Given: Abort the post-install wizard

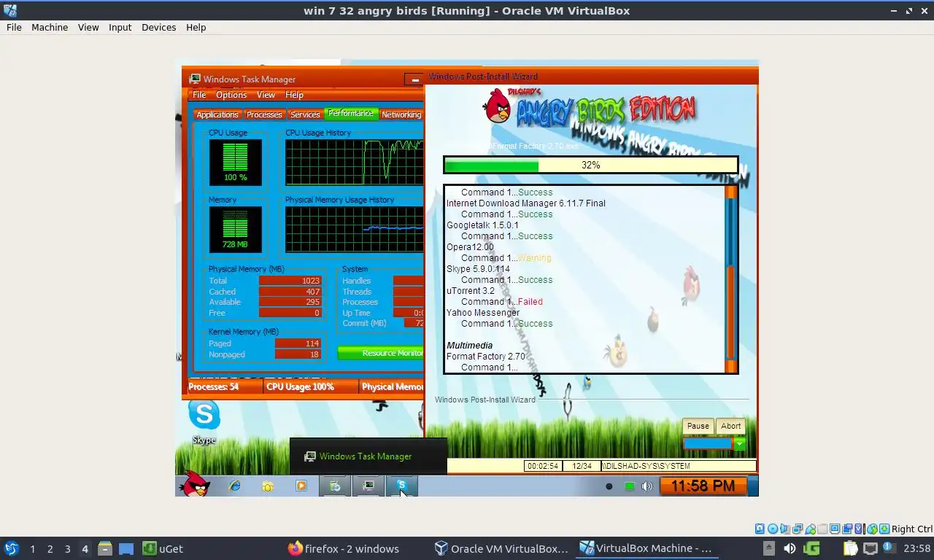Looking at the screenshot, I should click(x=730, y=426).
